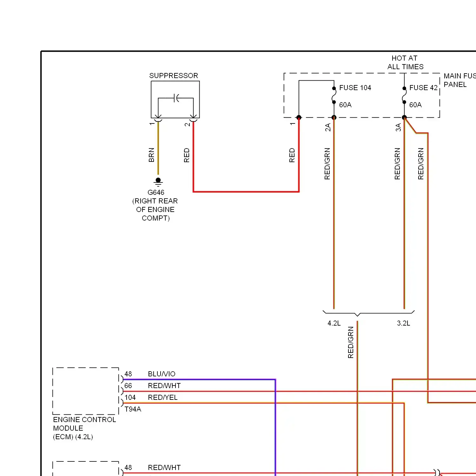
Task: Click the BRN wire label
Action: [151, 155]
